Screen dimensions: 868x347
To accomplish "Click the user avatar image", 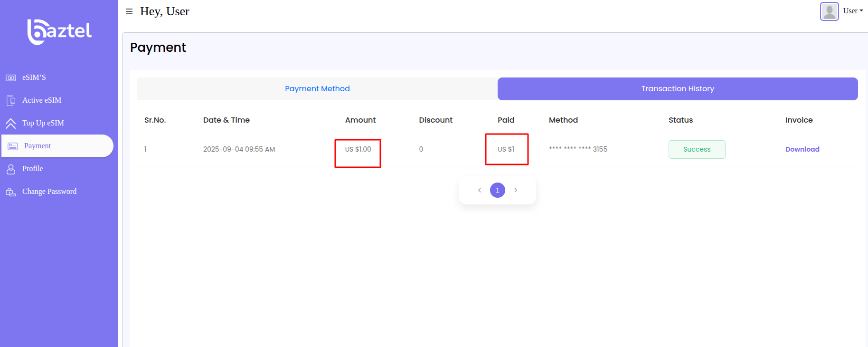I will pos(829,11).
